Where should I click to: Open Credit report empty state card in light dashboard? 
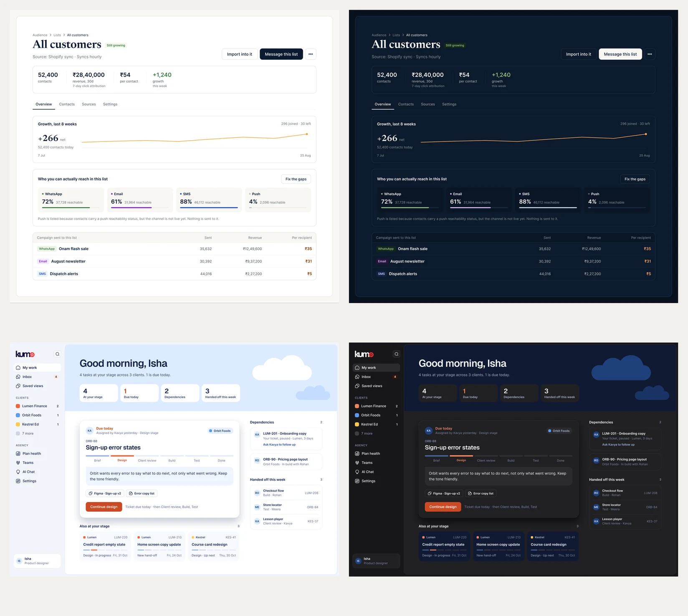point(105,546)
